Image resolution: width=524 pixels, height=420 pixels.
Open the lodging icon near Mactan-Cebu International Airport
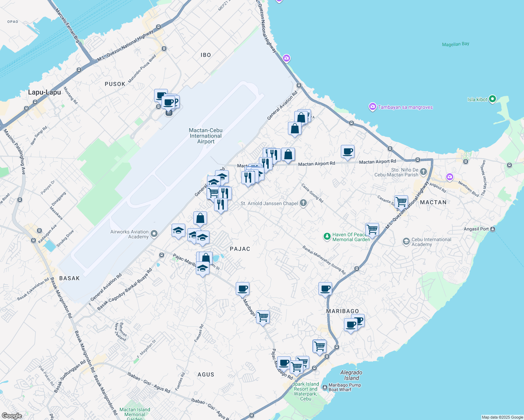point(169,113)
